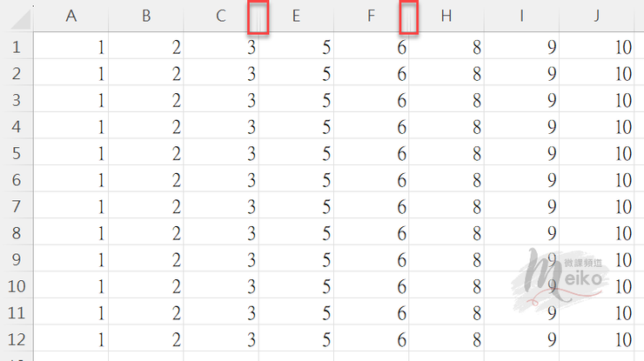Click cell F10 containing 6
Screen dimensions: 644x361
371,286
